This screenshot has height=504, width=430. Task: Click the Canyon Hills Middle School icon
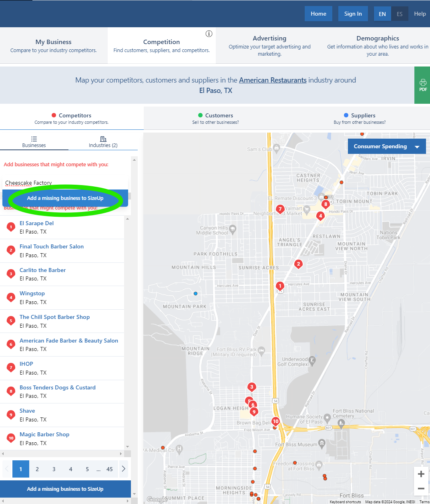(233, 230)
